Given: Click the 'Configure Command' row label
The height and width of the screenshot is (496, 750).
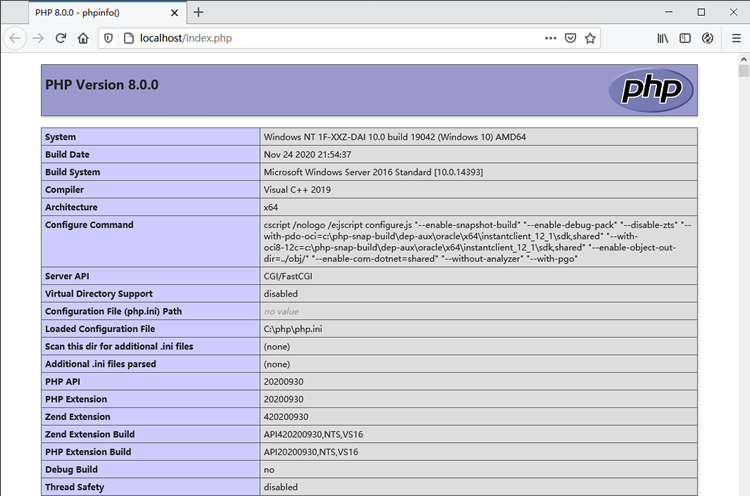Looking at the screenshot, I should click(x=89, y=225).
